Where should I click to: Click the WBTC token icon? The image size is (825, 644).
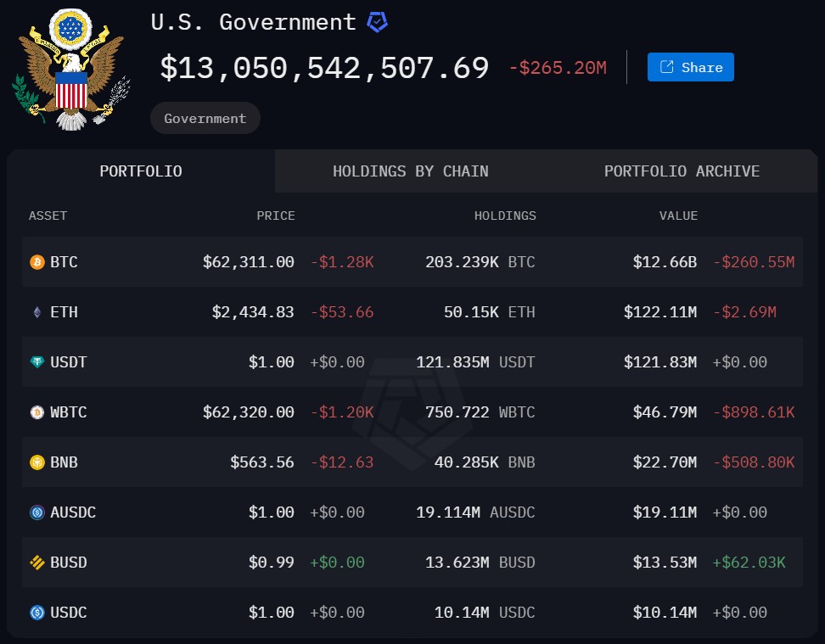[x=36, y=412]
